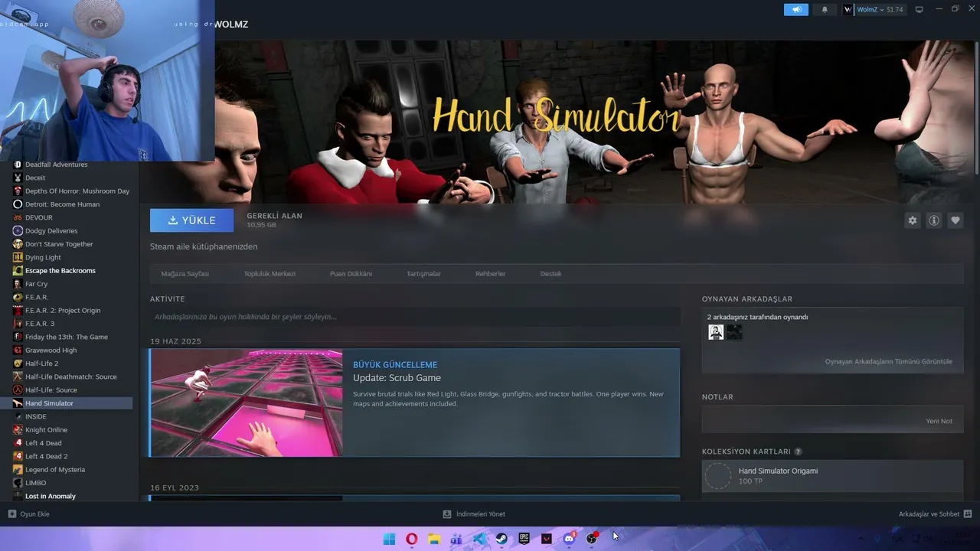Open Discord from taskbar
Screen dimensions: 980x551
(570, 539)
